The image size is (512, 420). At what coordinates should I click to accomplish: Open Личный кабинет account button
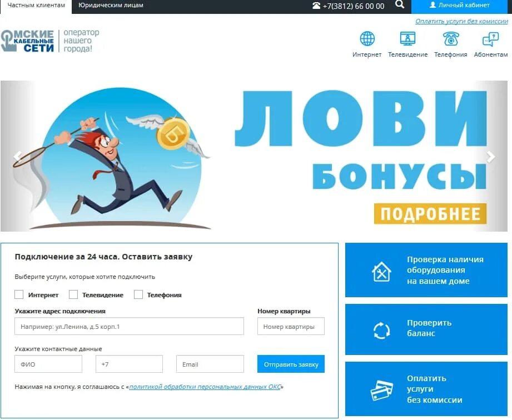click(x=460, y=6)
